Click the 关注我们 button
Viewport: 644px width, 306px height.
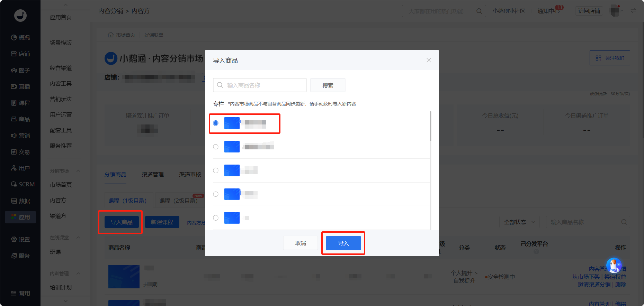point(610,58)
